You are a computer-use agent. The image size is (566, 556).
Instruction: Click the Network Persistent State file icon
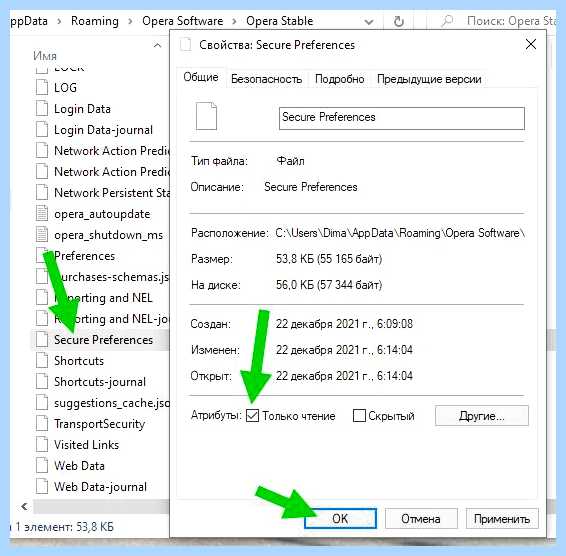(42, 192)
